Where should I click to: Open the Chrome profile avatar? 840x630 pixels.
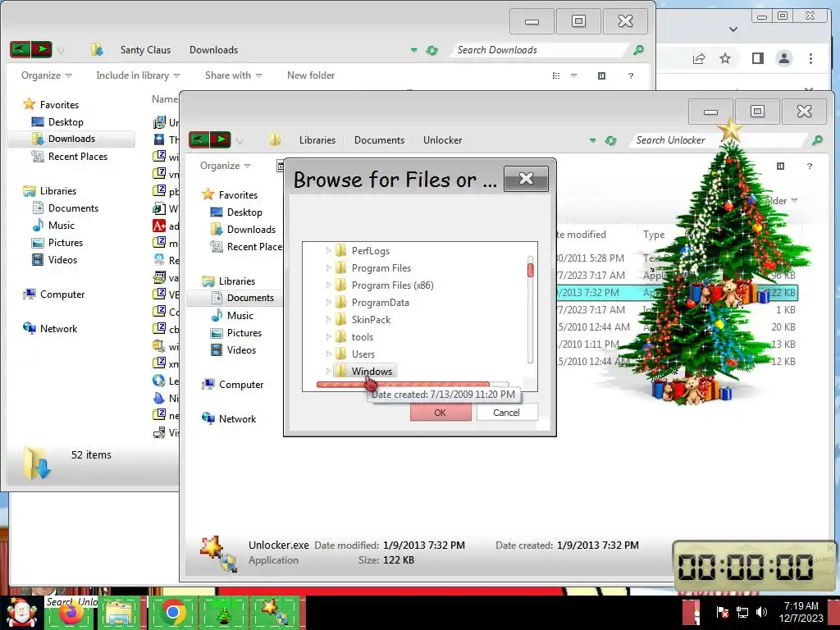point(783,58)
